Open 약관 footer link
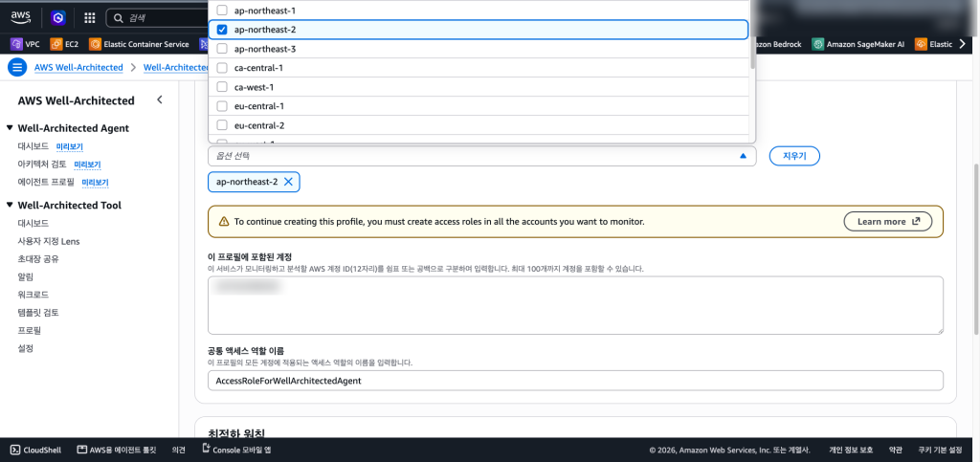This screenshot has height=462, width=980. [x=895, y=450]
